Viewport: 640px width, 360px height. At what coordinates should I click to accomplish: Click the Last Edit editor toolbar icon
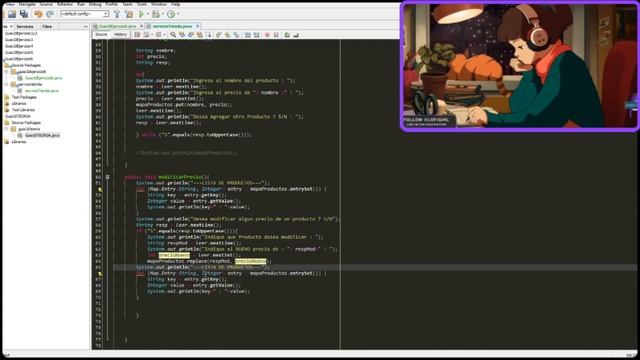point(137,35)
